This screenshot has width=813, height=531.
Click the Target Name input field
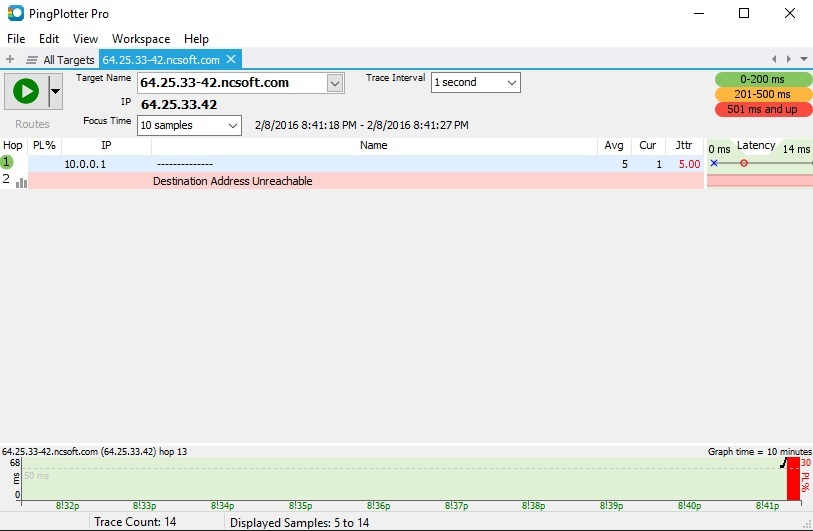tap(232, 82)
